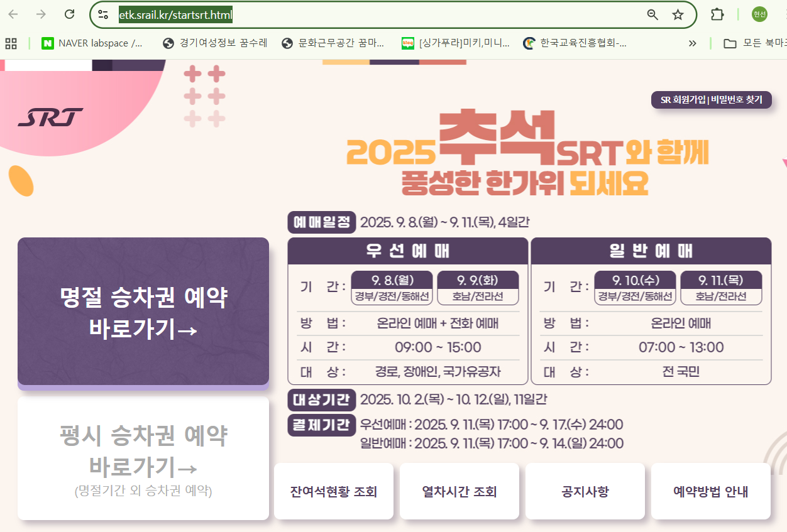Viewport: 787px width, 532px height.
Task: Click the zoom magnifier icon in address bar
Action: click(652, 14)
